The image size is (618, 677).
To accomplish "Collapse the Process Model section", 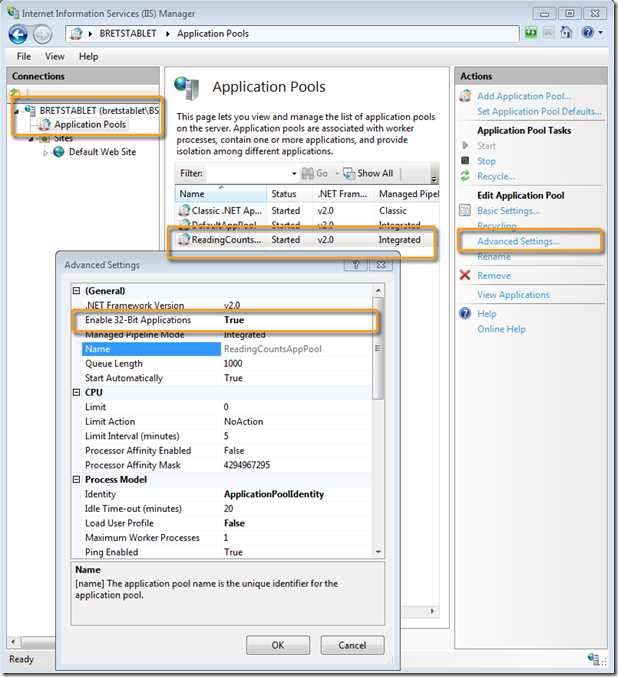I will coord(77,479).
